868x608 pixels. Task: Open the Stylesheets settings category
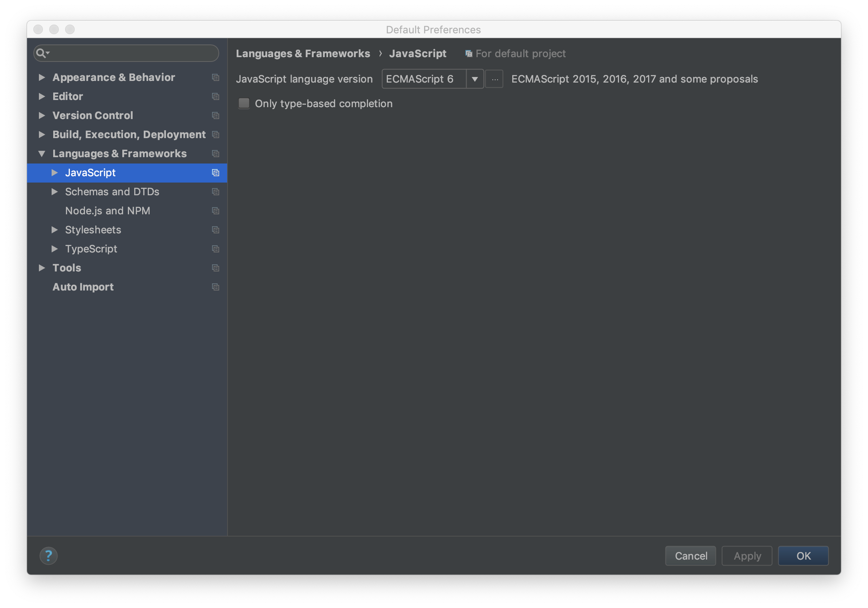click(x=93, y=230)
